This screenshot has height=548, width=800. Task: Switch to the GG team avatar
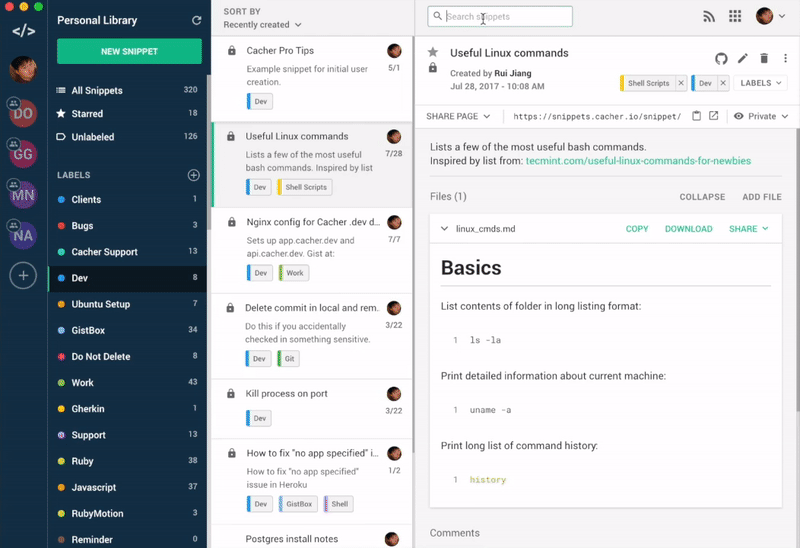[x=23, y=154]
